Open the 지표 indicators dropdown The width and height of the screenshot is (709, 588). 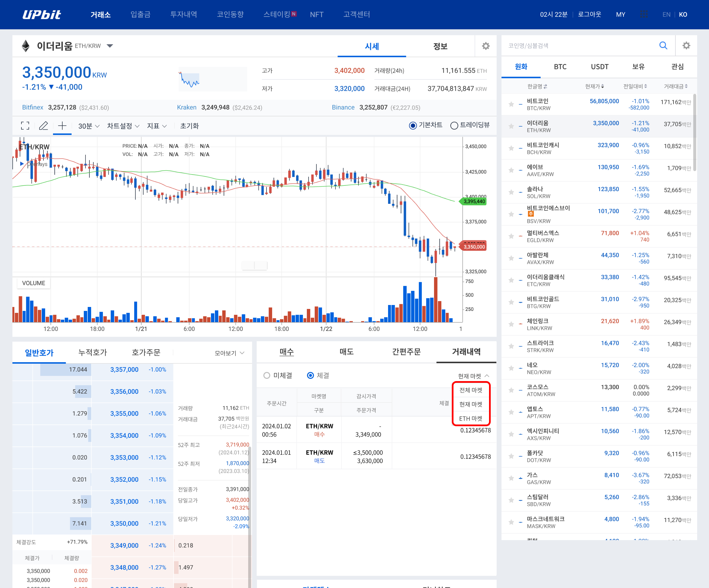point(157,126)
